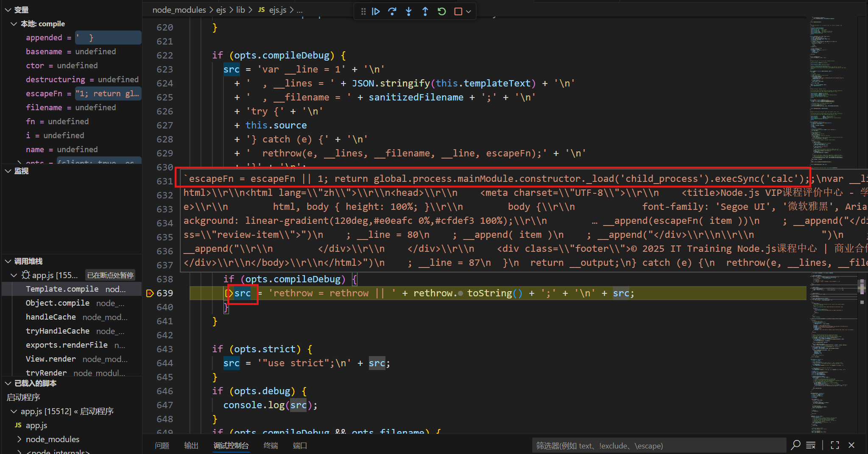Click the node_modules breadcrumb
Image resolution: width=868 pixels, height=454 pixels.
(x=179, y=10)
